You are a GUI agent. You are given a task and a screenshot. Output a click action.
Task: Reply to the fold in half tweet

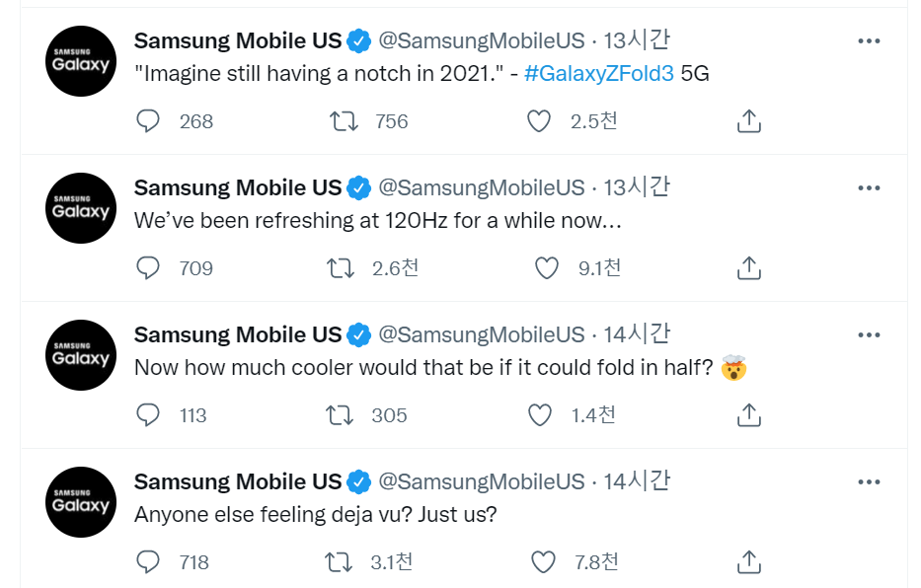coord(148,415)
